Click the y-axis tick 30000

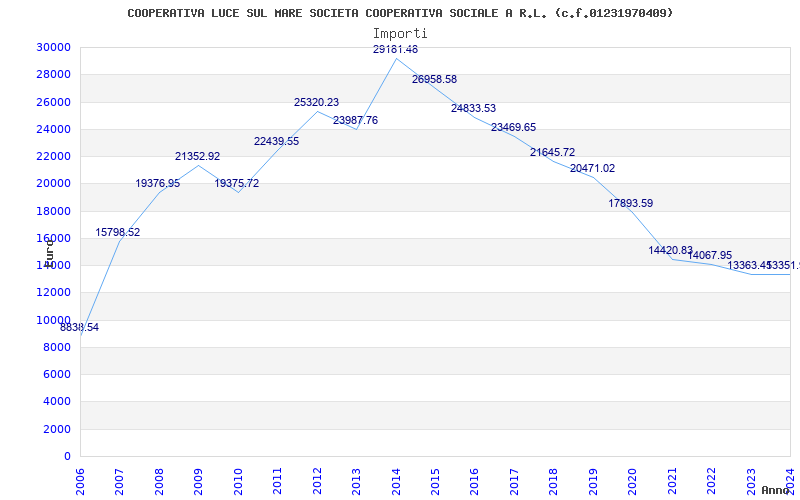coord(53,47)
